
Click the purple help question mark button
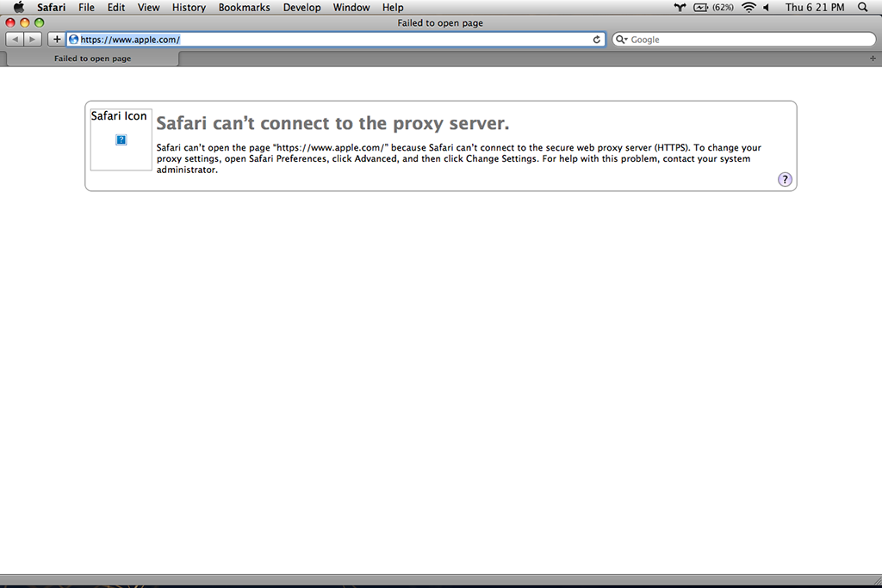pos(785,179)
